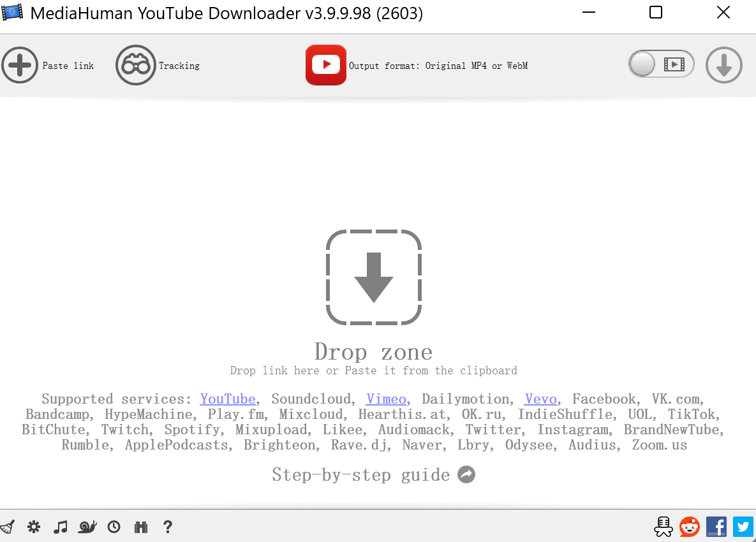Image resolution: width=756 pixels, height=542 pixels.
Task: Click the app icon in the title bar
Action: pos(12,13)
